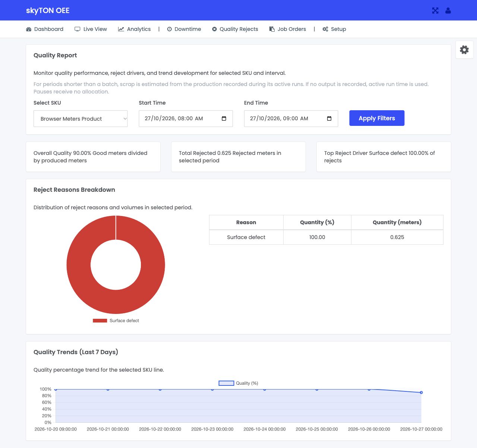Open Quality Rejects menu
This screenshot has width=477, height=448.
click(x=235, y=29)
